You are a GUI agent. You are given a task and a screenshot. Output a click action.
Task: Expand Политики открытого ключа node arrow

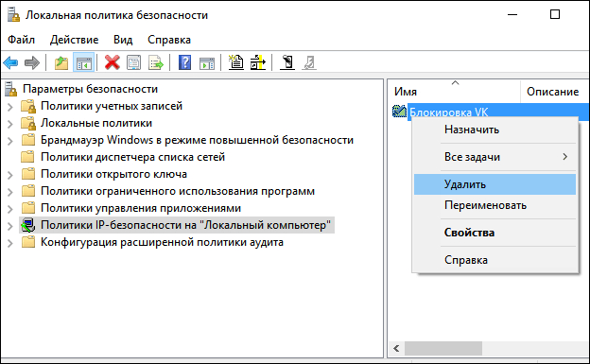pyautogui.click(x=10, y=175)
